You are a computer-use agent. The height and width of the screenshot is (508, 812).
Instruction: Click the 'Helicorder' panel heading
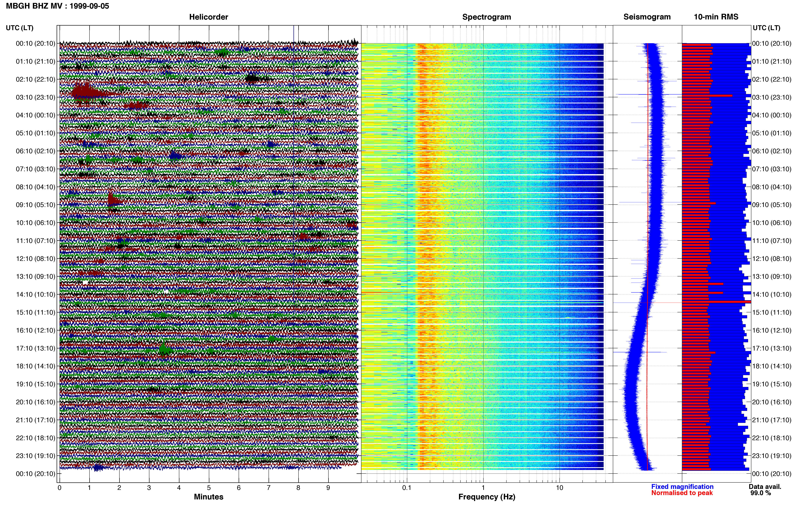coord(209,17)
